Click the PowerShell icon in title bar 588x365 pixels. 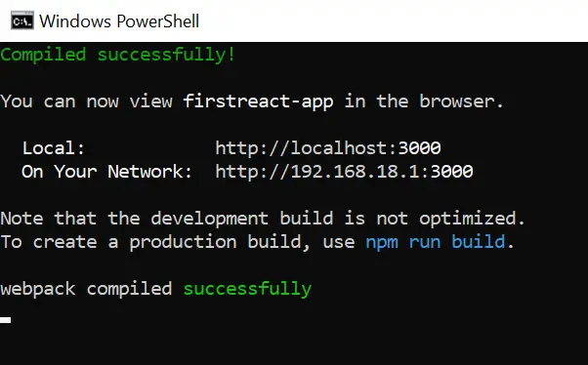pos(22,21)
